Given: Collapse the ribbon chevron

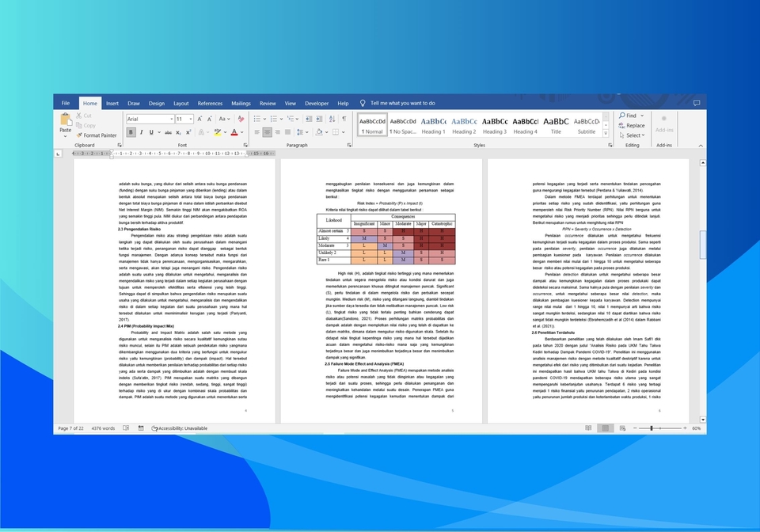Looking at the screenshot, I should pos(701,146).
